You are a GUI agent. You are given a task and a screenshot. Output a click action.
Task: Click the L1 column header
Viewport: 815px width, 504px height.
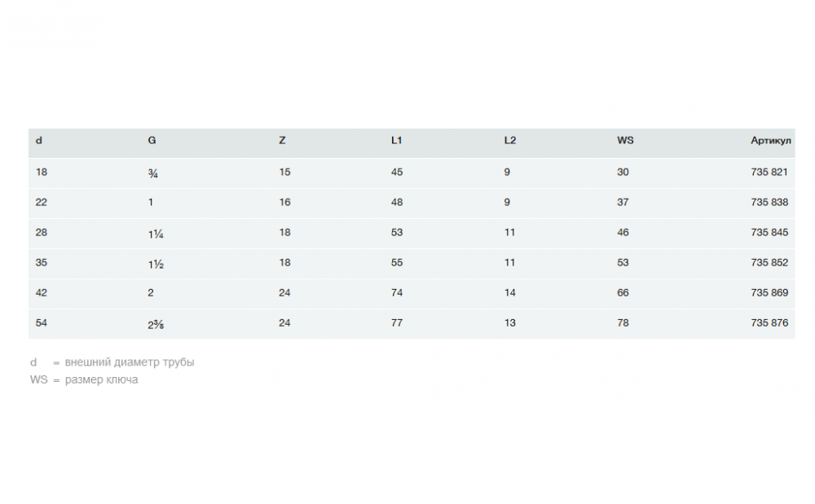pos(396,141)
